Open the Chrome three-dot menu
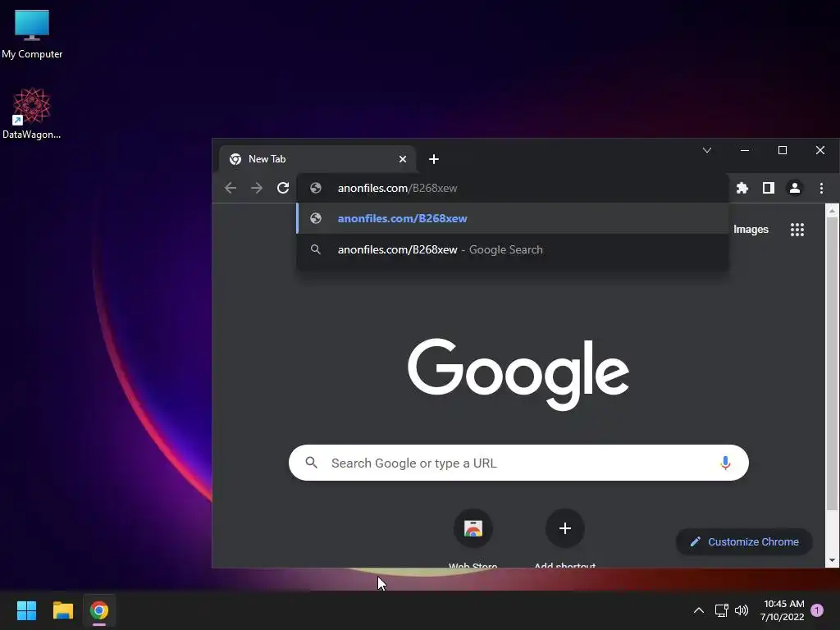 coord(821,188)
